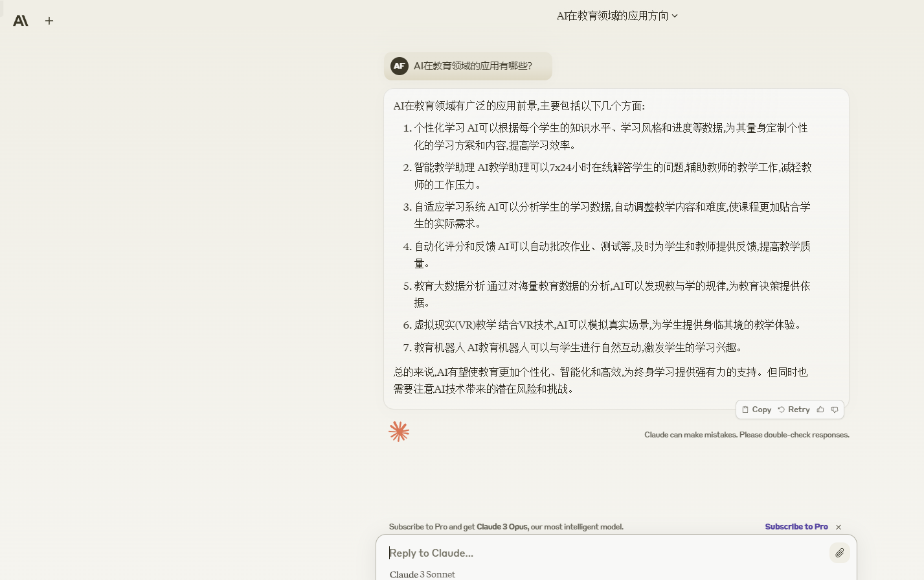Give a thumbs-down rating to the response

pyautogui.click(x=835, y=410)
